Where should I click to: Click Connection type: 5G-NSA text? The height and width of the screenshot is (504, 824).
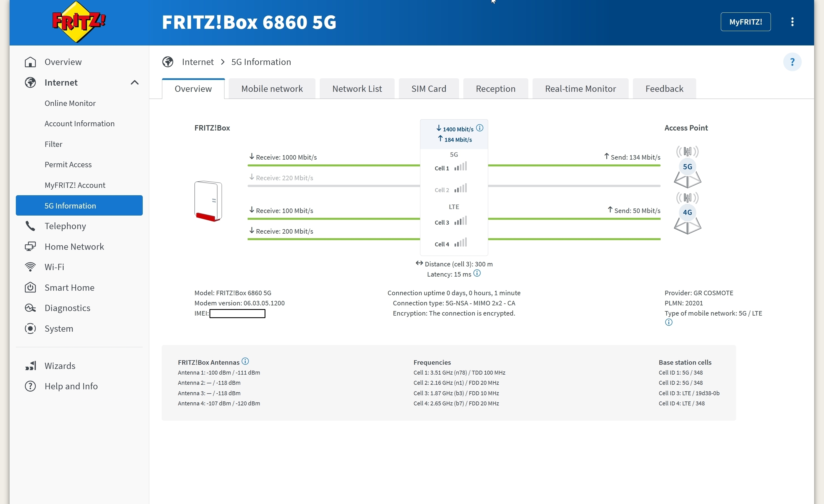[x=454, y=303]
